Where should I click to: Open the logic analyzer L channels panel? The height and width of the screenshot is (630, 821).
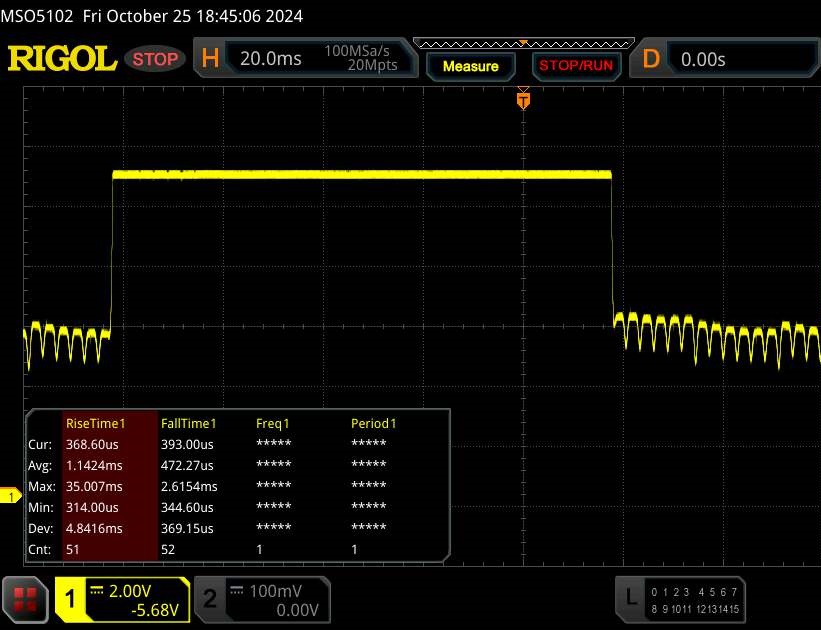(680, 600)
